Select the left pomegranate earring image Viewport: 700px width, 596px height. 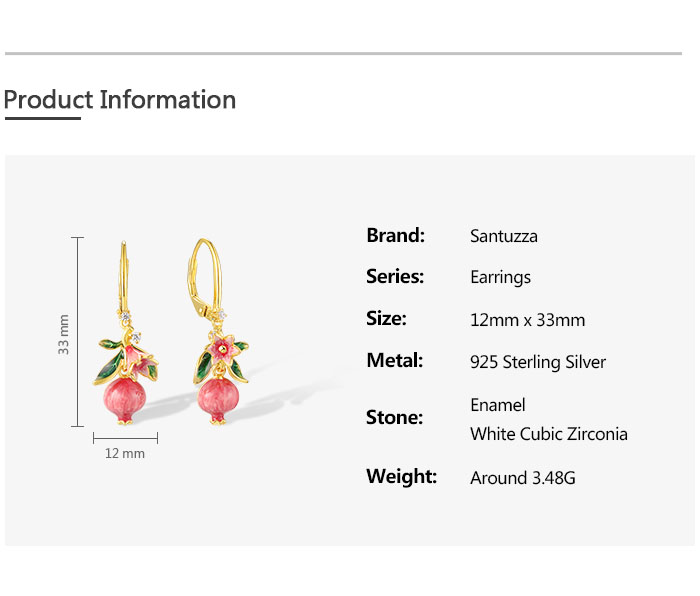pos(126,333)
